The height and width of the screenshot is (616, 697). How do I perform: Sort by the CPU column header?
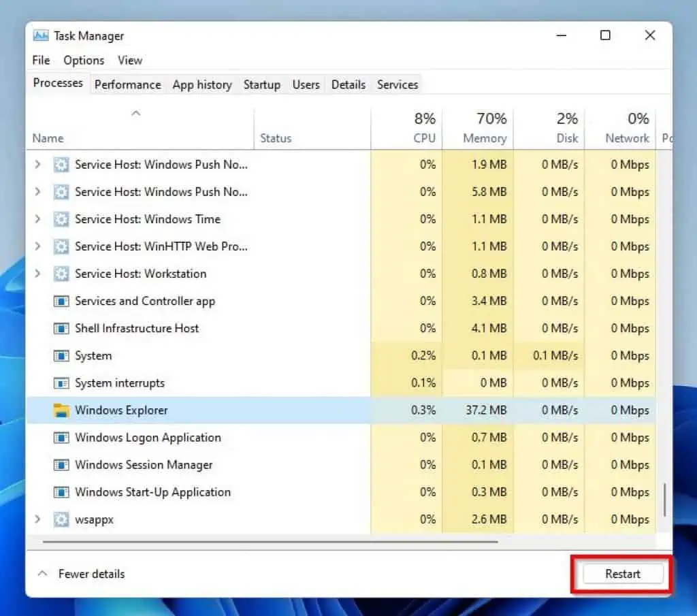(x=406, y=129)
